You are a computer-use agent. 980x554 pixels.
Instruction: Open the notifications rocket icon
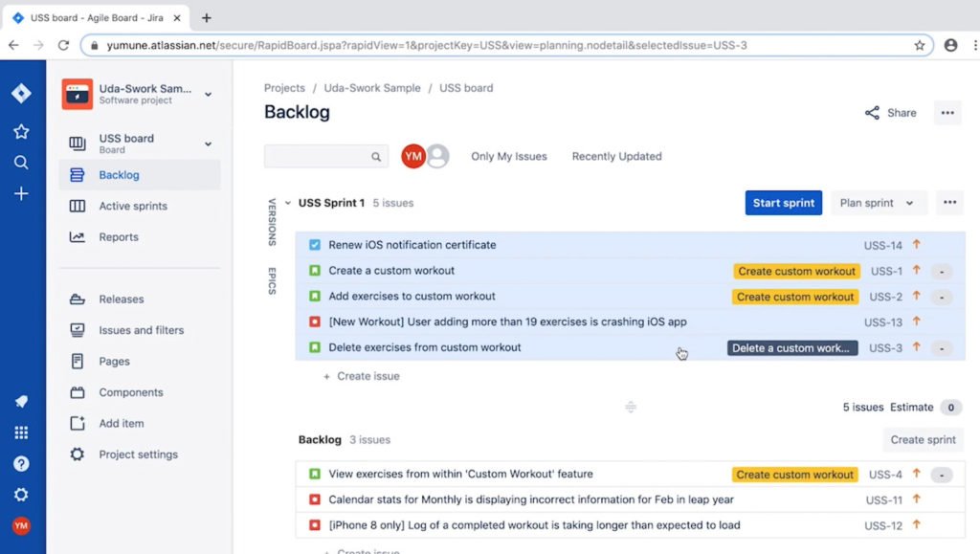tap(21, 401)
